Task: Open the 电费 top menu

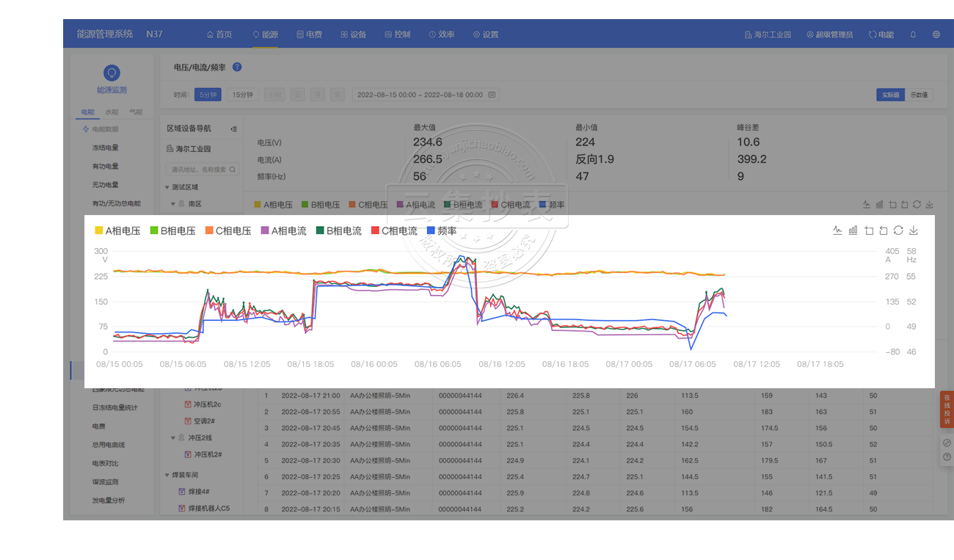Action: coord(309,34)
